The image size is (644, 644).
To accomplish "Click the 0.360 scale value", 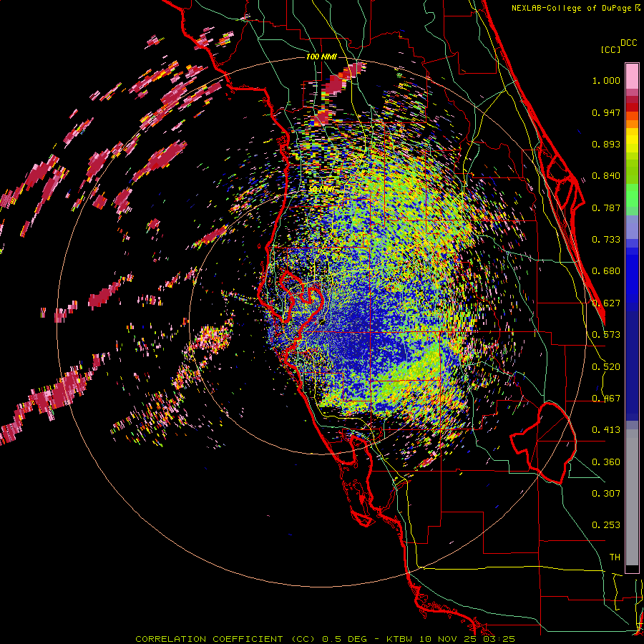I will point(606,462).
